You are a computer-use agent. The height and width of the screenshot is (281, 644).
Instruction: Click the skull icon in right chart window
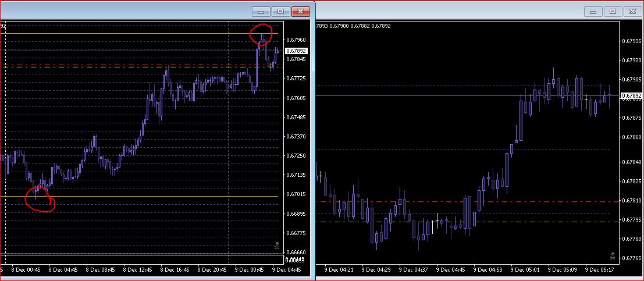(x=613, y=255)
